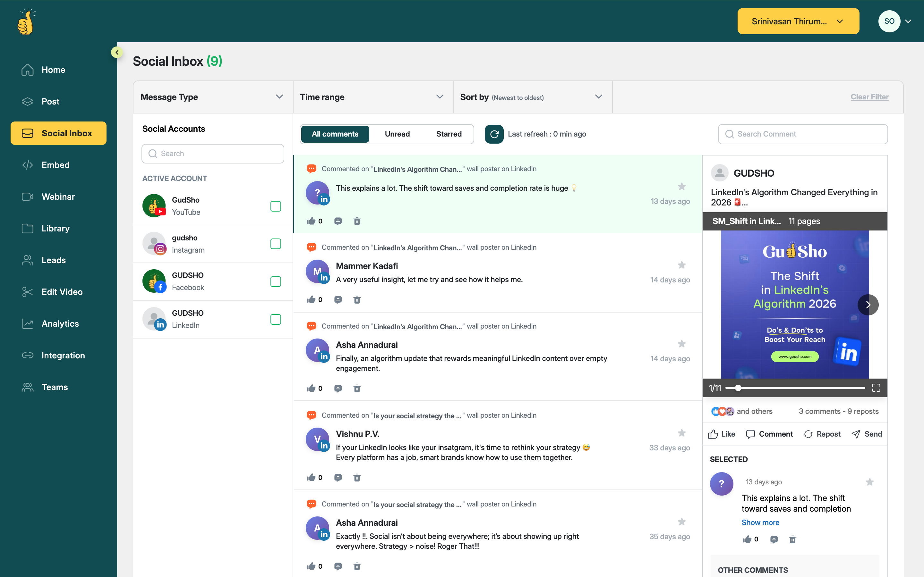Select the gudsho Instagram account checkbox

click(275, 244)
